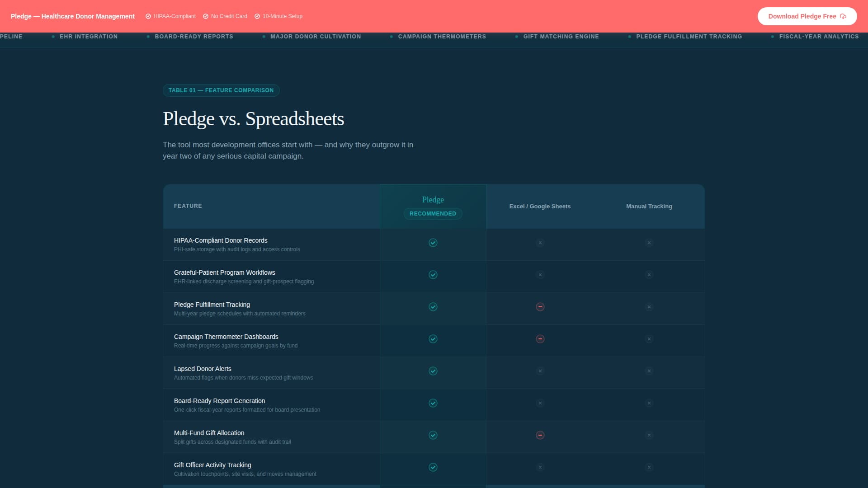Click 'Automated flags when donors miss' description
Image resolution: width=868 pixels, height=488 pixels.
(x=244, y=378)
